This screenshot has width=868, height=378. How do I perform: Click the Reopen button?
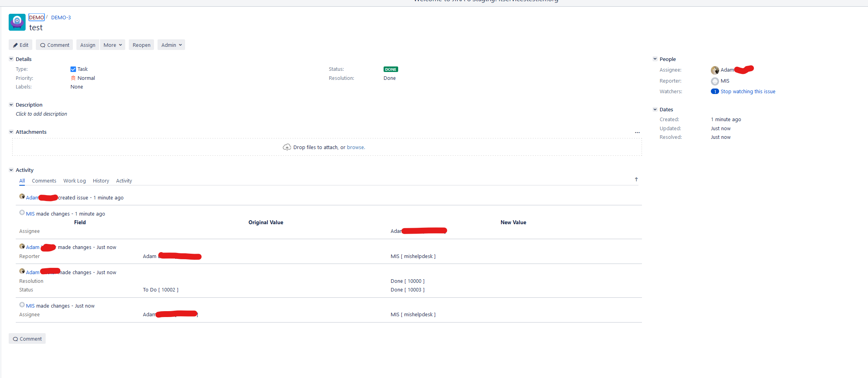(x=141, y=45)
